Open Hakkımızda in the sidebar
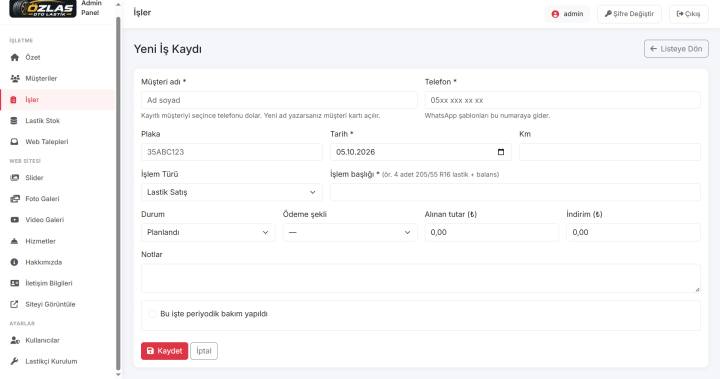Viewport: 720px width, 379px height. point(57,262)
